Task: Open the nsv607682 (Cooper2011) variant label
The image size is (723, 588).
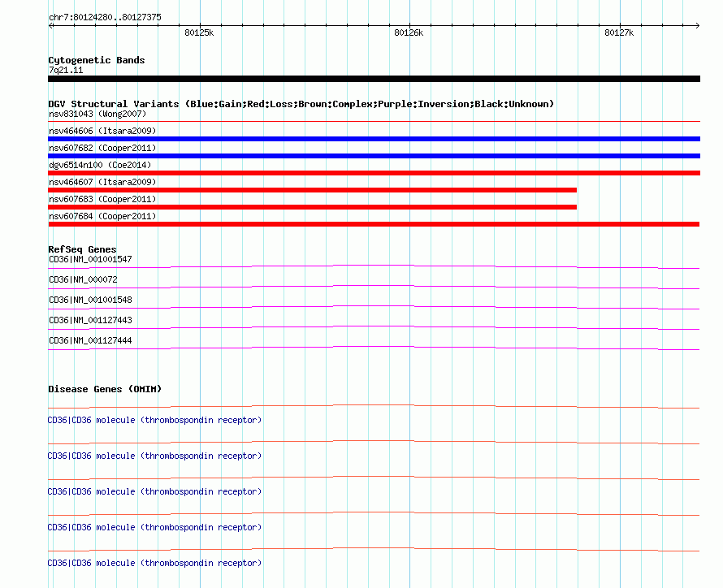Action: tap(102, 148)
